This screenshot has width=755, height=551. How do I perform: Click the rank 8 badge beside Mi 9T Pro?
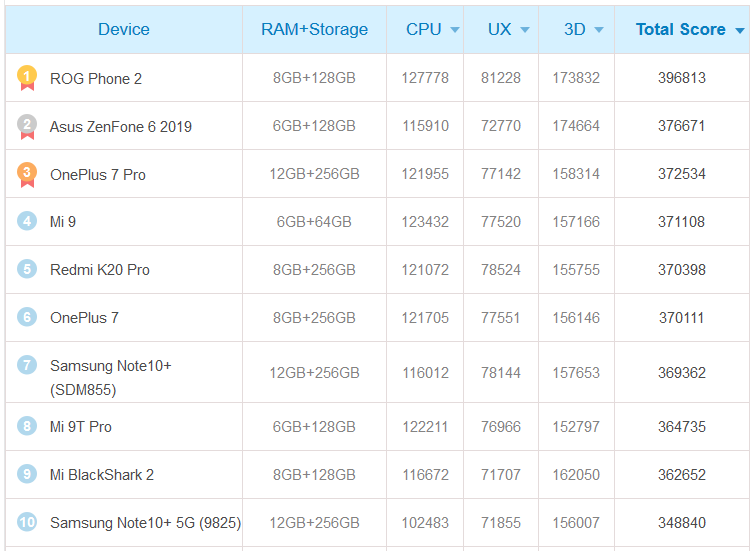tap(27, 426)
